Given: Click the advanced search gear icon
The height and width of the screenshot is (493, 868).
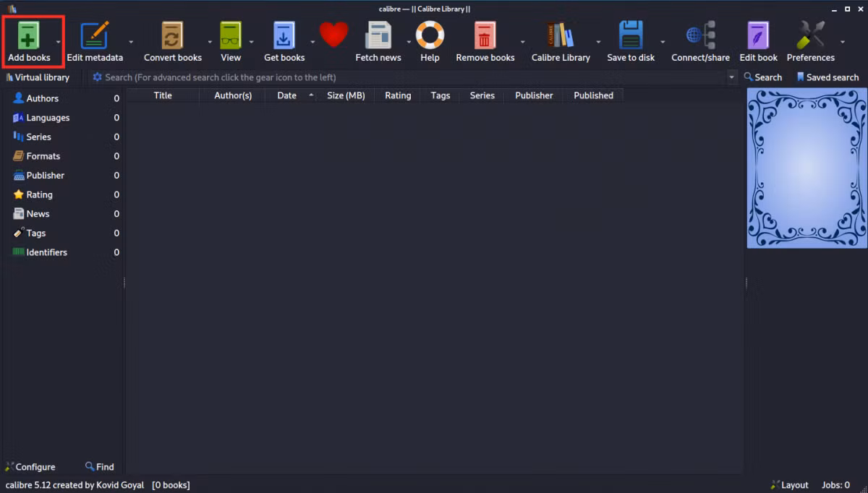Looking at the screenshot, I should [98, 77].
